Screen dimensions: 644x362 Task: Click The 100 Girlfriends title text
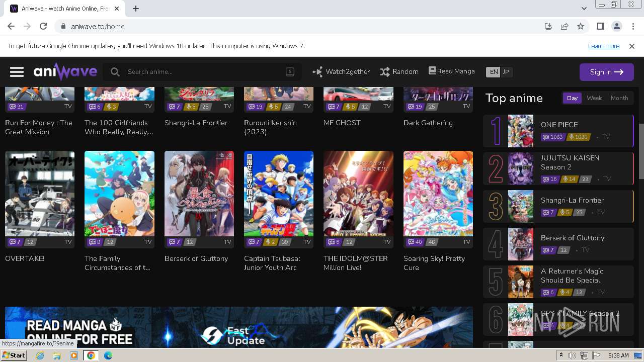pyautogui.click(x=119, y=127)
